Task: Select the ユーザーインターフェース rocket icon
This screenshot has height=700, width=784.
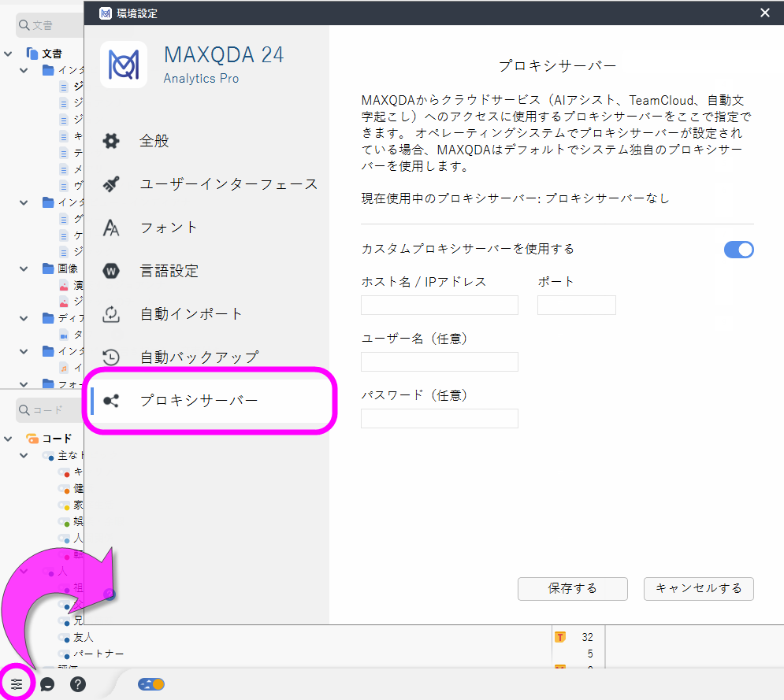Action: coord(111,184)
